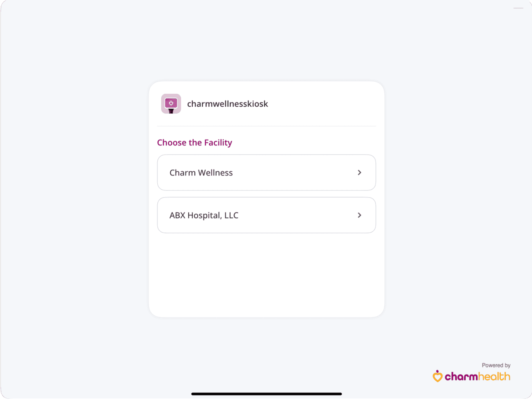Open ABX Hospital, LLC via its arrow
This screenshot has width=532, height=400.
359,215
